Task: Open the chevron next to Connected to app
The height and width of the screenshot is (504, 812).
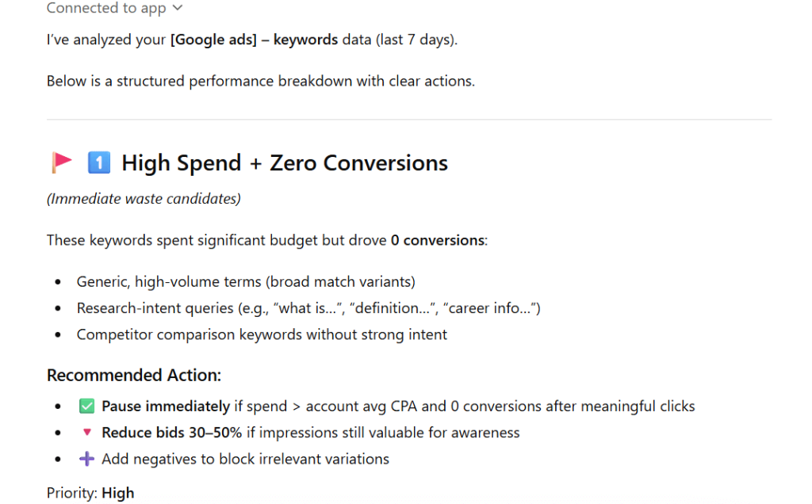Action: pos(176,8)
